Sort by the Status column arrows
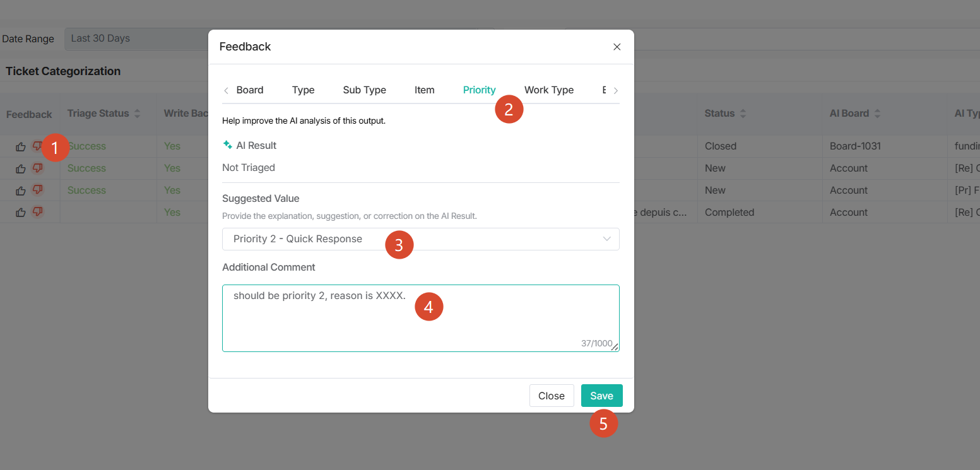980x470 pixels. pos(743,114)
